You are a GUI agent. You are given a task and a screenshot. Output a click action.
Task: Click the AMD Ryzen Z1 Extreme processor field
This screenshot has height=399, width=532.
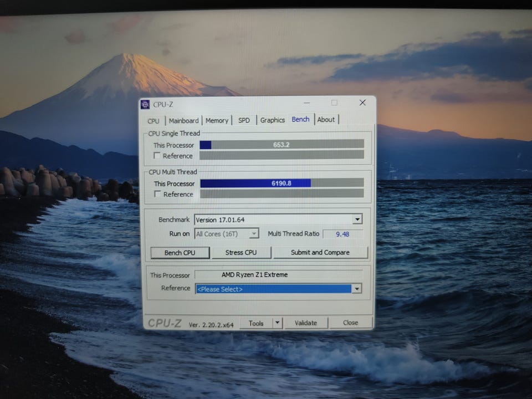279,274
